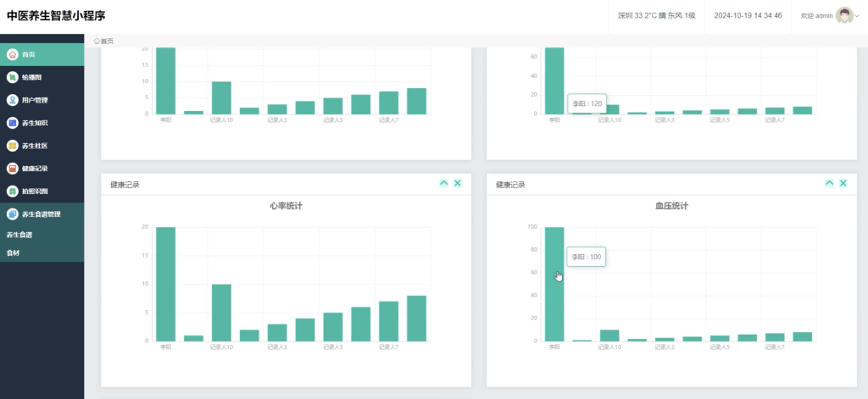This screenshot has width=868, height=399.
Task: Click the 欢迎 admin text
Action: pyautogui.click(x=816, y=16)
